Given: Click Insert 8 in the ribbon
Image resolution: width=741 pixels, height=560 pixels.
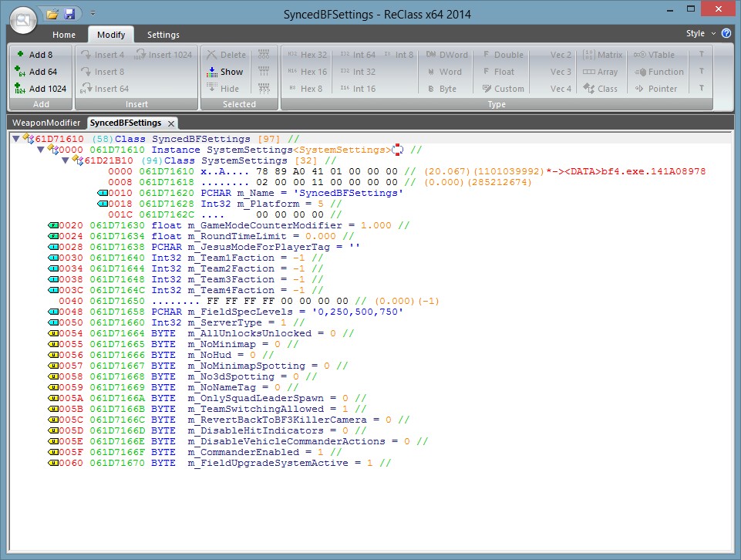Looking at the screenshot, I should pos(103,72).
